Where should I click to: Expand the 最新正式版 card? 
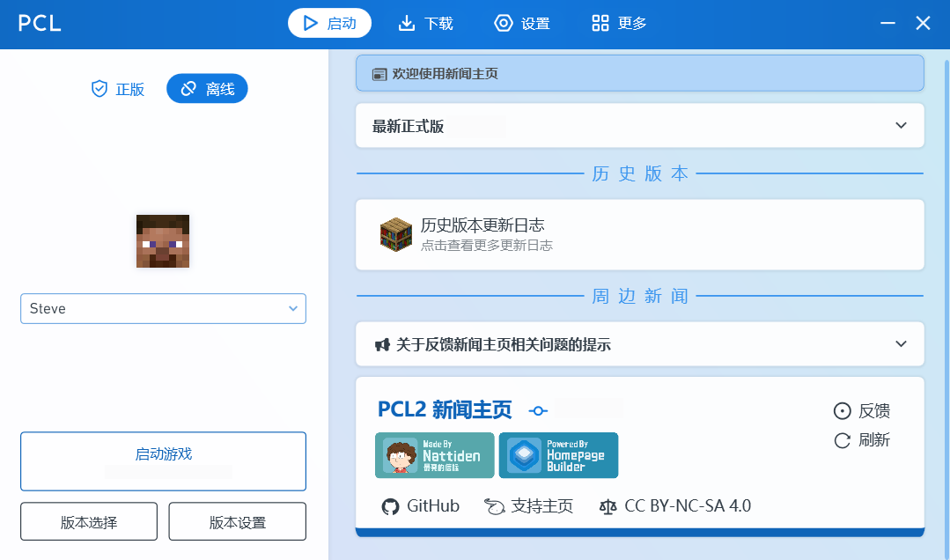coord(901,125)
